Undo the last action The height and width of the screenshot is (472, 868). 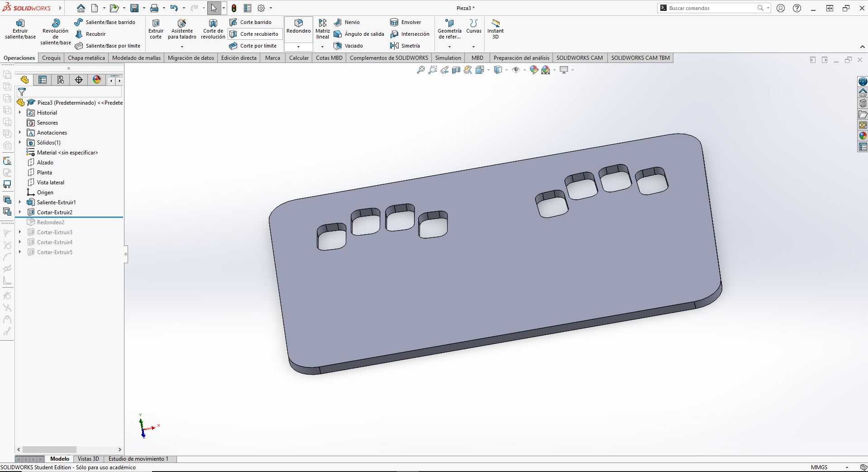coord(174,8)
